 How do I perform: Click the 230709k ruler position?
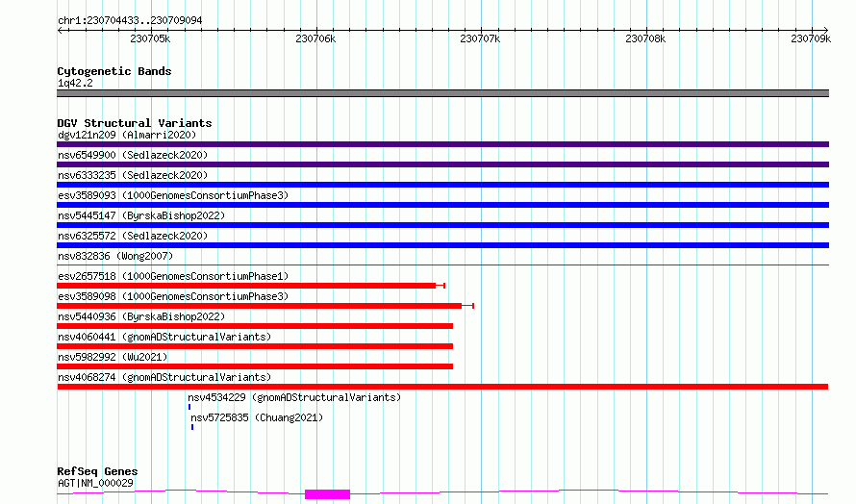(x=811, y=38)
